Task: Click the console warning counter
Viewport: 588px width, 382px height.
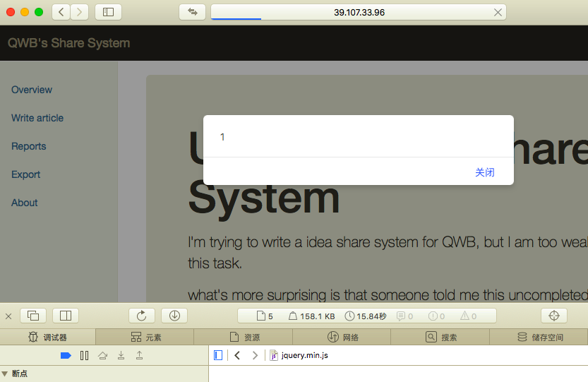Action: [469, 316]
